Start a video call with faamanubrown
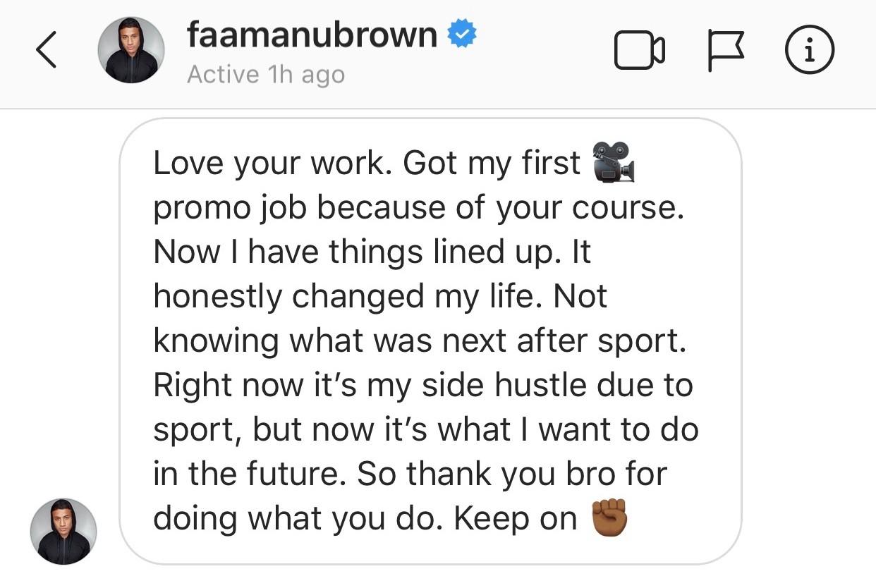The height and width of the screenshot is (588, 876). tap(640, 51)
